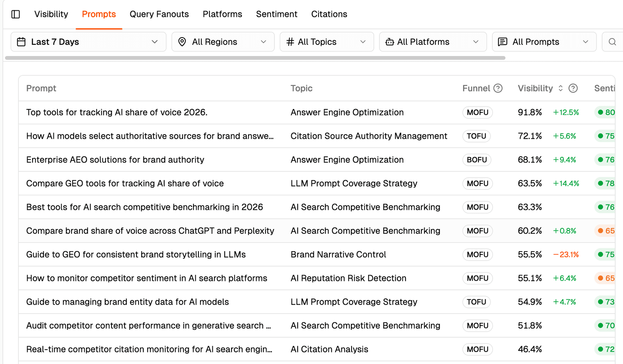This screenshot has height=364, width=623.
Task: Click 'AI Reputation Risk Detection' topic
Action: click(348, 278)
